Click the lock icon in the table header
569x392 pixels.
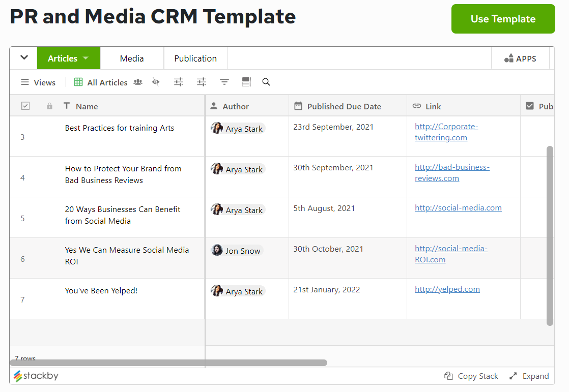click(x=49, y=106)
